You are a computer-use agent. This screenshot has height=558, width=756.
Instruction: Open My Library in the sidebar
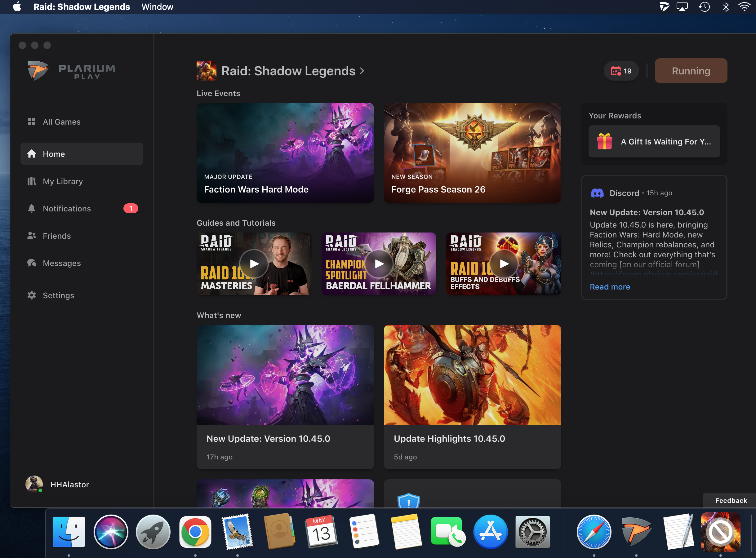[82, 181]
